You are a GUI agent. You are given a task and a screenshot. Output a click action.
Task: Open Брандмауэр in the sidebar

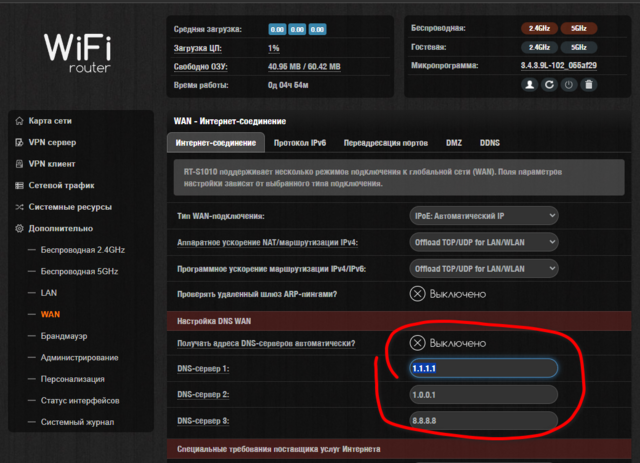[x=65, y=336]
